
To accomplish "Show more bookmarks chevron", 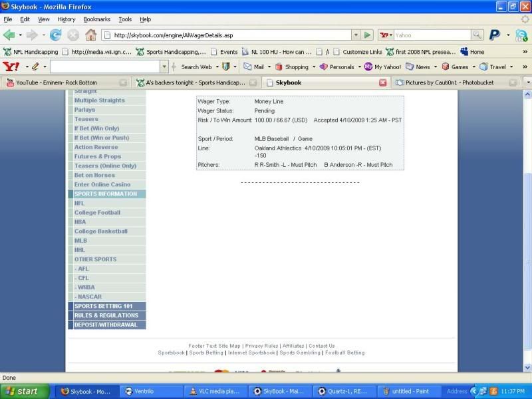I will click(x=525, y=52).
